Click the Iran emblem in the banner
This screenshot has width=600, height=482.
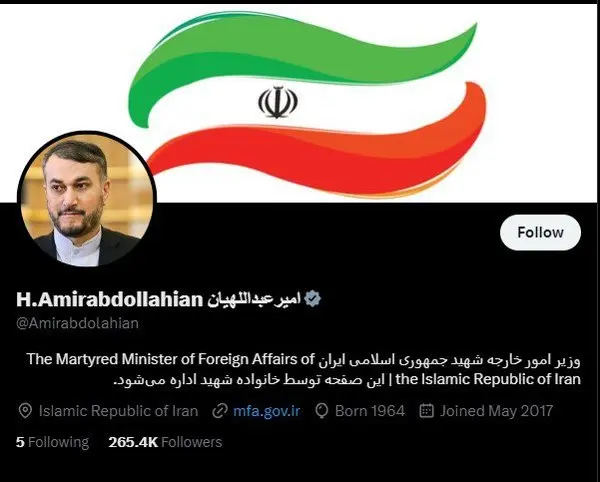pos(278,102)
